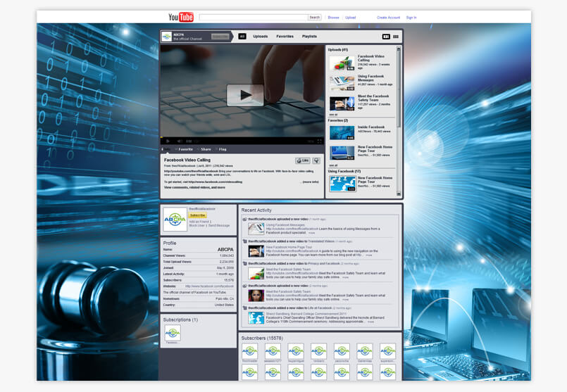Select the Uploads tab
567x392 pixels.
tap(261, 37)
